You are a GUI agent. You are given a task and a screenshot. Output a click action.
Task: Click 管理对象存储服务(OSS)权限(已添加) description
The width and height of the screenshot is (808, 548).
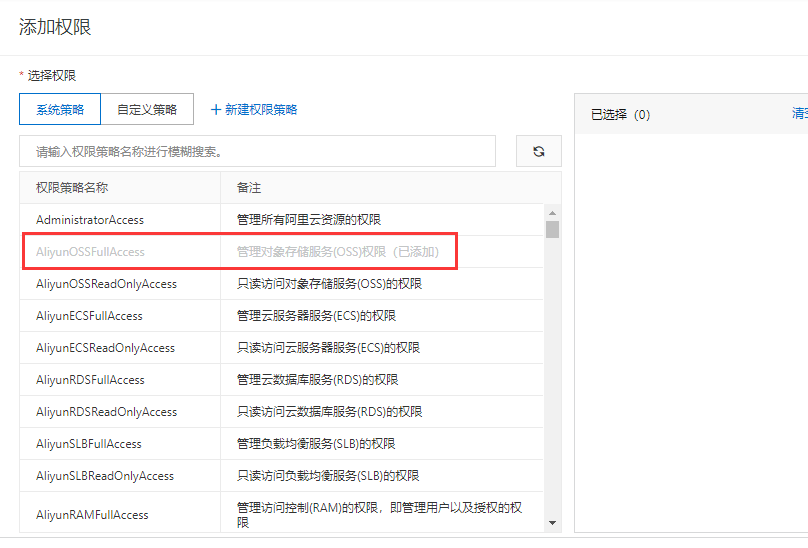point(338,252)
